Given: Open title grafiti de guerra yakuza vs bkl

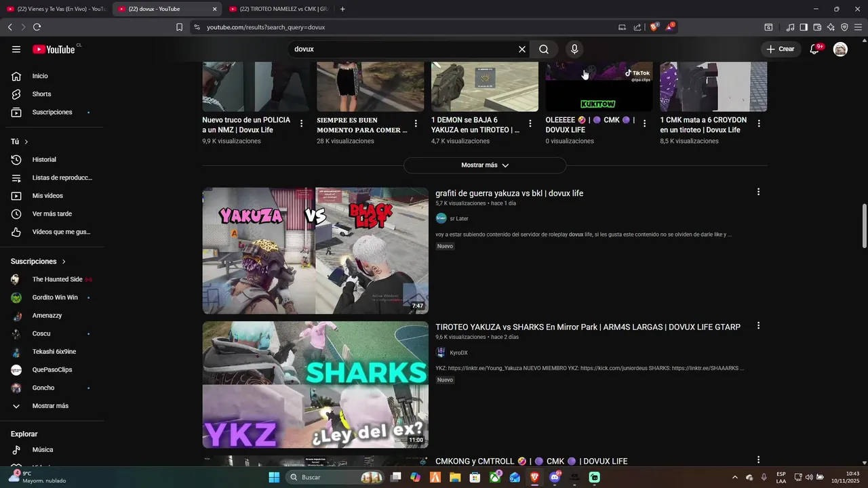Looking at the screenshot, I should point(509,193).
